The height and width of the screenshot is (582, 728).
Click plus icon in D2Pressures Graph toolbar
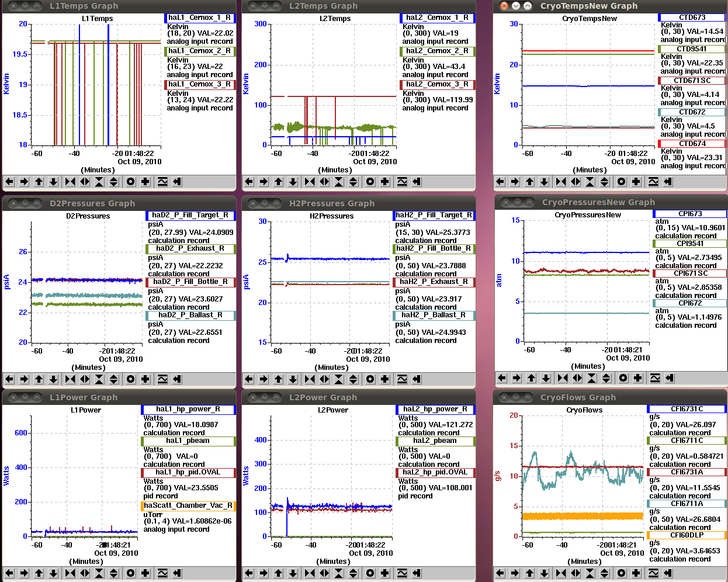point(145,379)
